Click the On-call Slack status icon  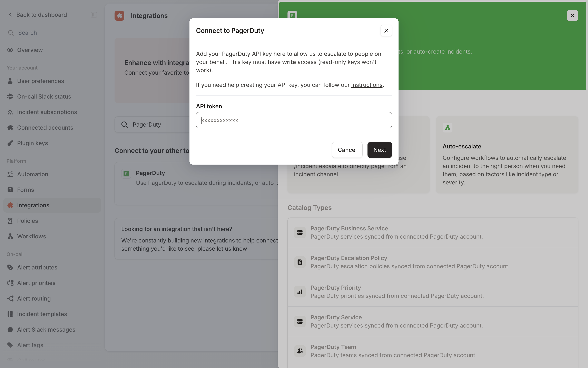[10, 97]
